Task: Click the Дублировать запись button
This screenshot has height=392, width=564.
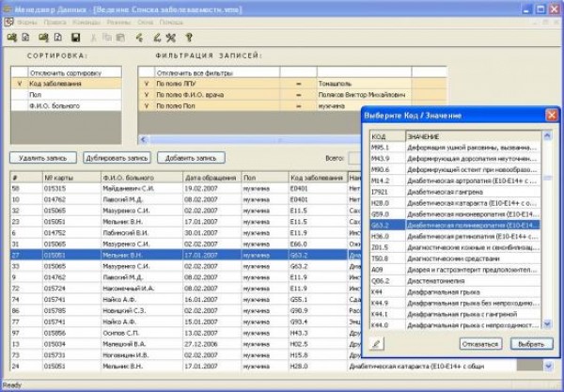Action: click(x=117, y=158)
